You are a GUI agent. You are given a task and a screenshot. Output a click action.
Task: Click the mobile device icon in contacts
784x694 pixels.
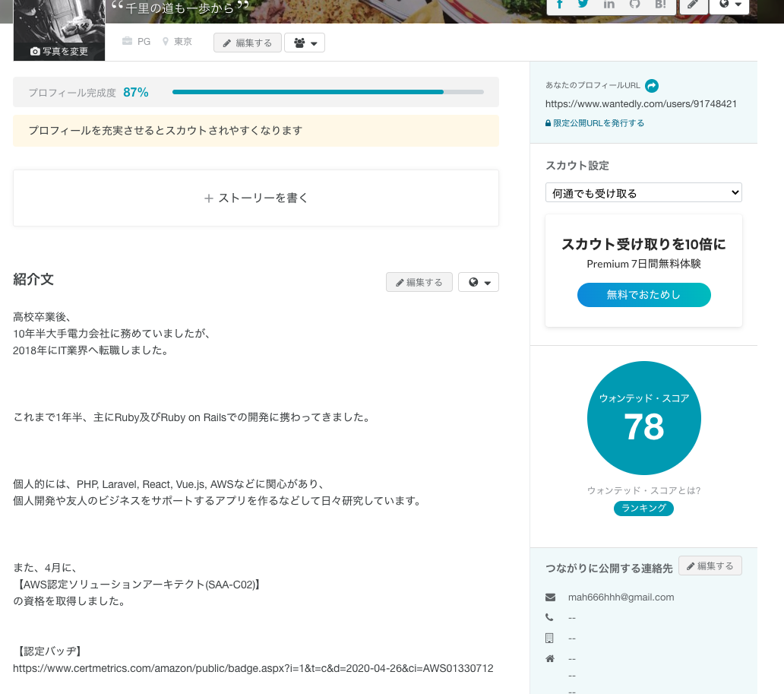(x=549, y=638)
